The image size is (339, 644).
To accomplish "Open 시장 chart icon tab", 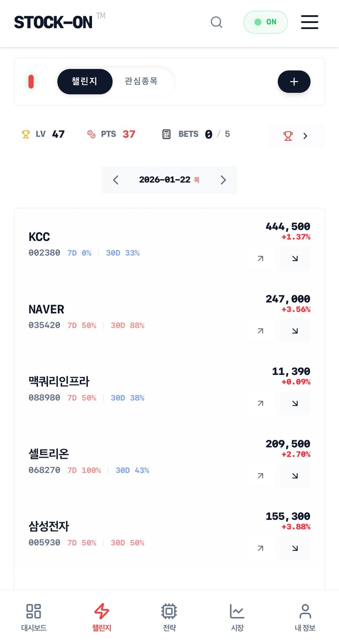I will pyautogui.click(x=237, y=617).
